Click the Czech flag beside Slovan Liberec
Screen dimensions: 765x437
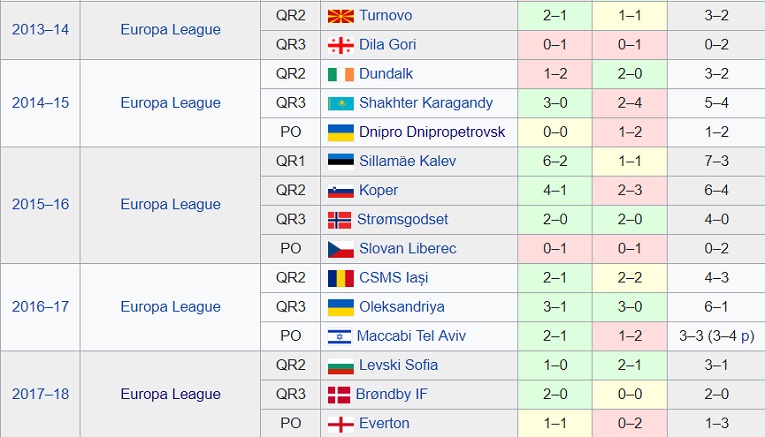pos(341,249)
